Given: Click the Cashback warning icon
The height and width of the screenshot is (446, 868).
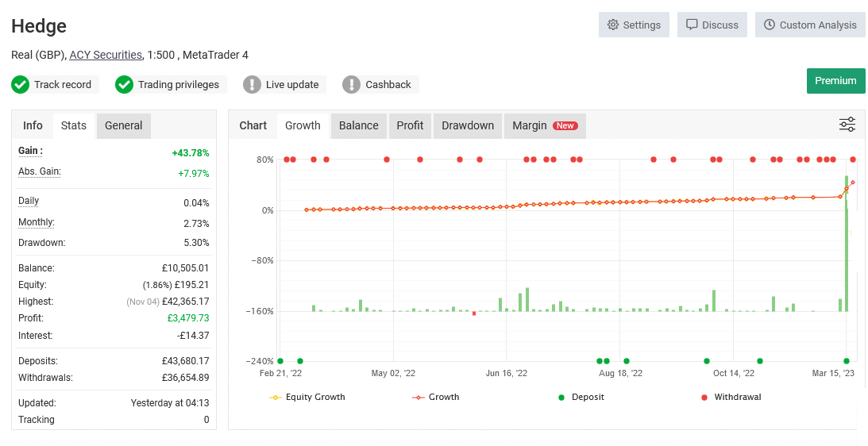Looking at the screenshot, I should coord(351,85).
